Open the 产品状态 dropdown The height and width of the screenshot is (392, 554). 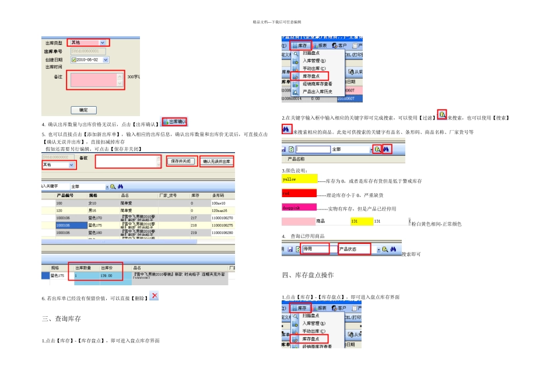click(378, 250)
